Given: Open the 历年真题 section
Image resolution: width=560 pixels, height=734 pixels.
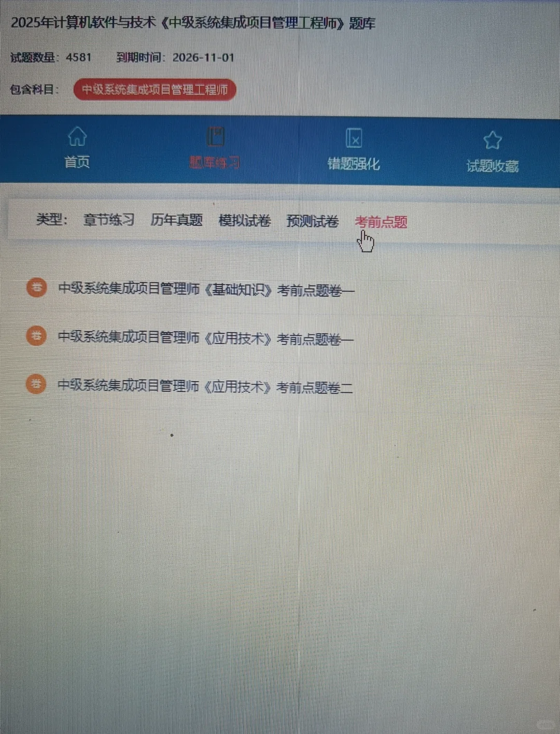Looking at the screenshot, I should [x=177, y=220].
